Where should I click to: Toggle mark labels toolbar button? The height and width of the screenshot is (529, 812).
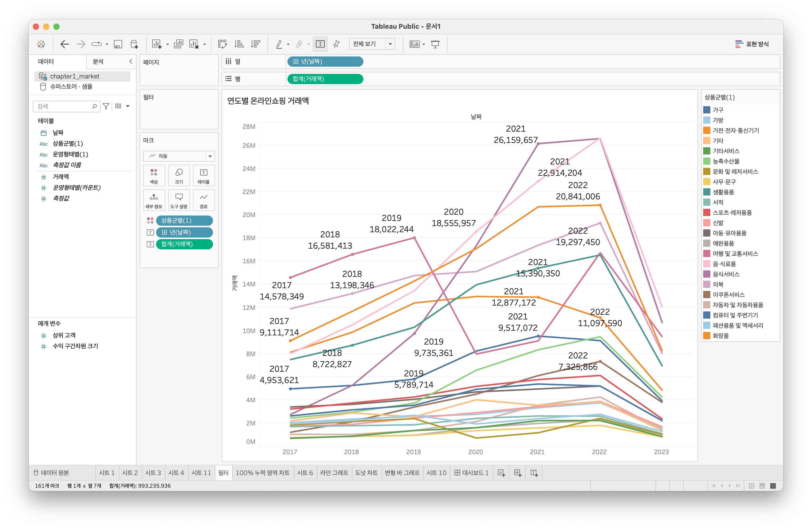(320, 44)
